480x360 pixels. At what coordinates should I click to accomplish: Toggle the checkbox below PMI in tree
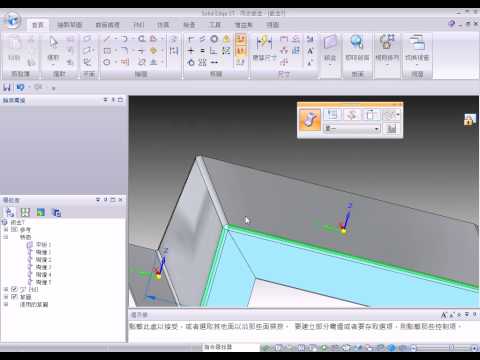14,296
